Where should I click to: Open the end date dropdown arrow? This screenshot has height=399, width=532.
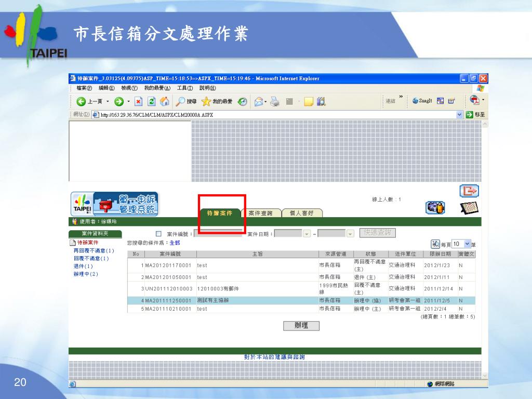pyautogui.click(x=350, y=234)
